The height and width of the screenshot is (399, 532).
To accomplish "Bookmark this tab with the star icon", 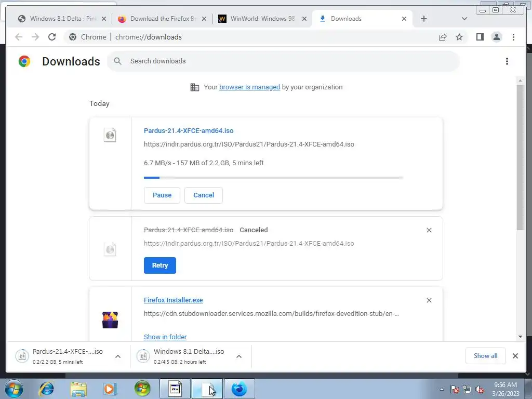I will point(459,37).
